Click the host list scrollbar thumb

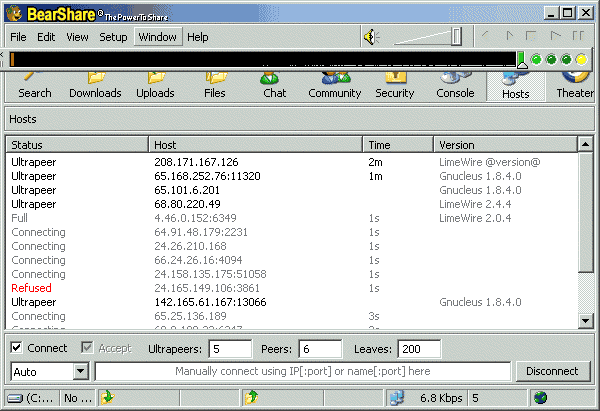[585, 212]
